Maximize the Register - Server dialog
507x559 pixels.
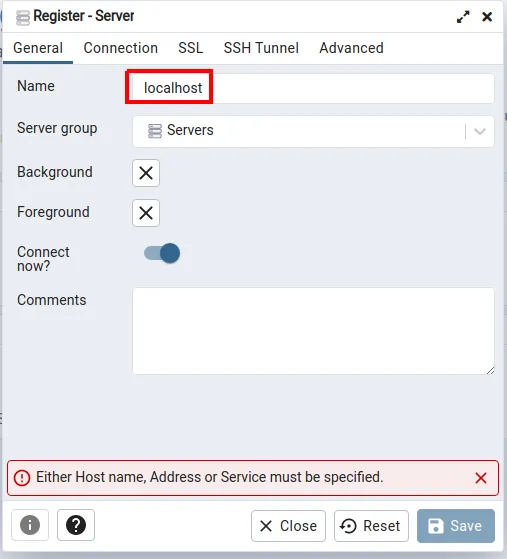pyautogui.click(x=463, y=17)
